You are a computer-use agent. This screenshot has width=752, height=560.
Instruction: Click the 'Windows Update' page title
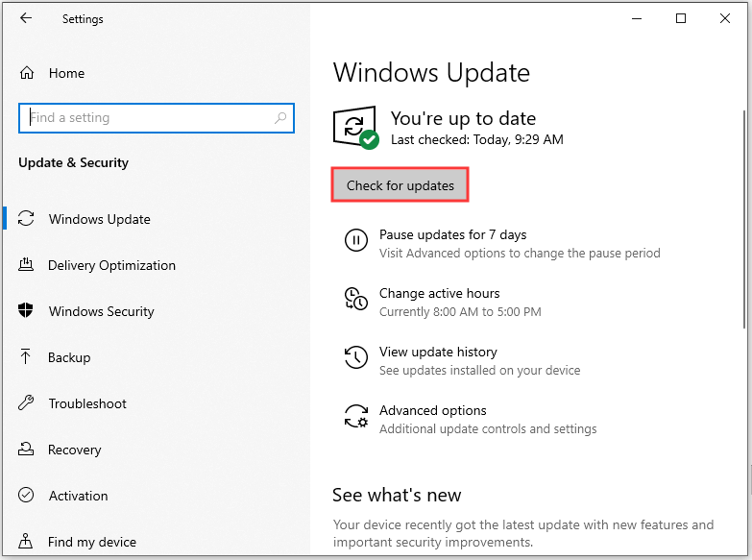[431, 73]
